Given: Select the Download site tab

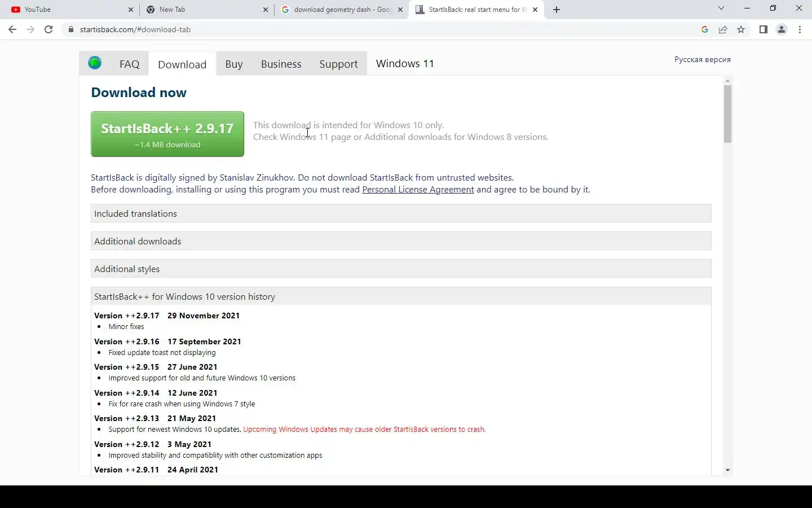Looking at the screenshot, I should [182, 64].
